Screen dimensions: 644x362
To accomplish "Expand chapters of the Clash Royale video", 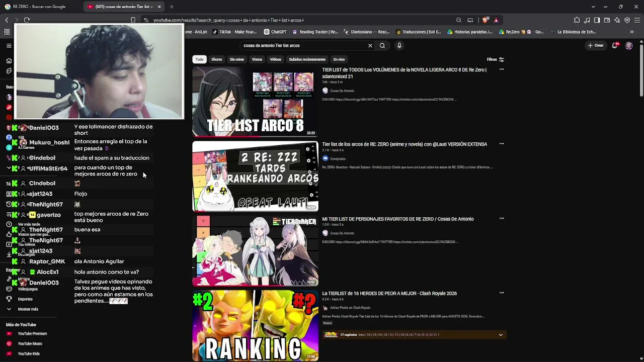I will click(x=501, y=335).
